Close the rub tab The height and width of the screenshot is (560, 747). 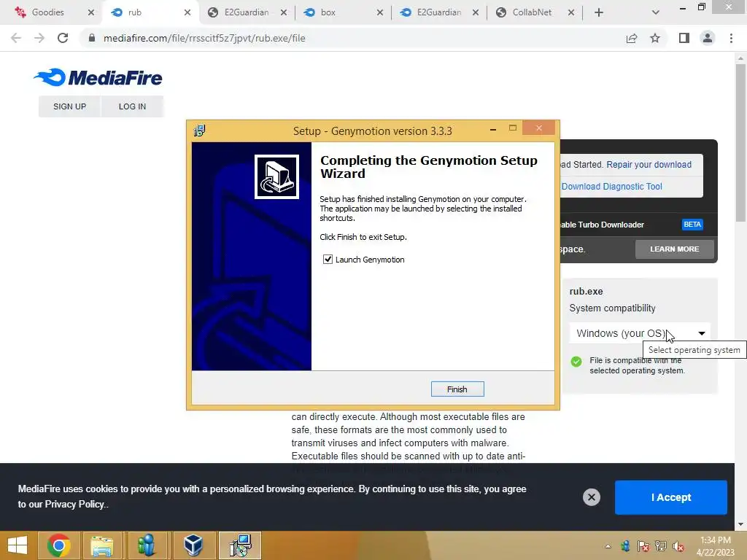tap(187, 13)
